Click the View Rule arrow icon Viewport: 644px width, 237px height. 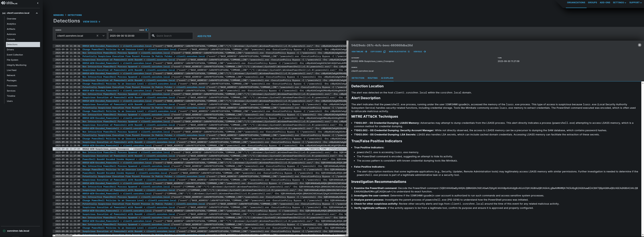[425, 52]
